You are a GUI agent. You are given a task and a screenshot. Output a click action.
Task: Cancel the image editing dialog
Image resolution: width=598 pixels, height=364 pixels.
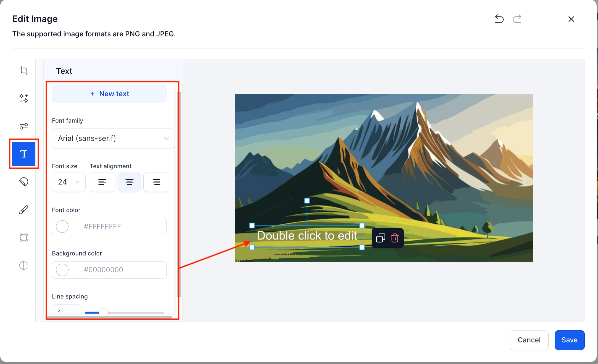[x=529, y=340]
